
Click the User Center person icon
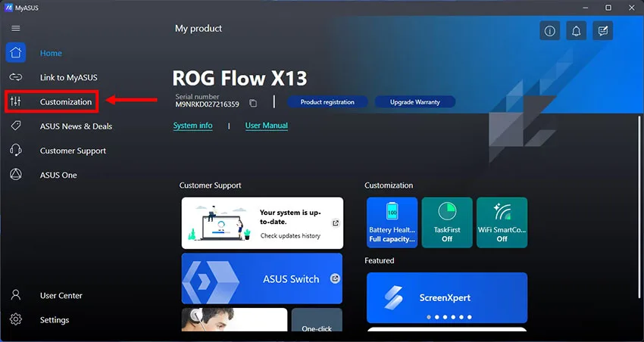(16, 295)
